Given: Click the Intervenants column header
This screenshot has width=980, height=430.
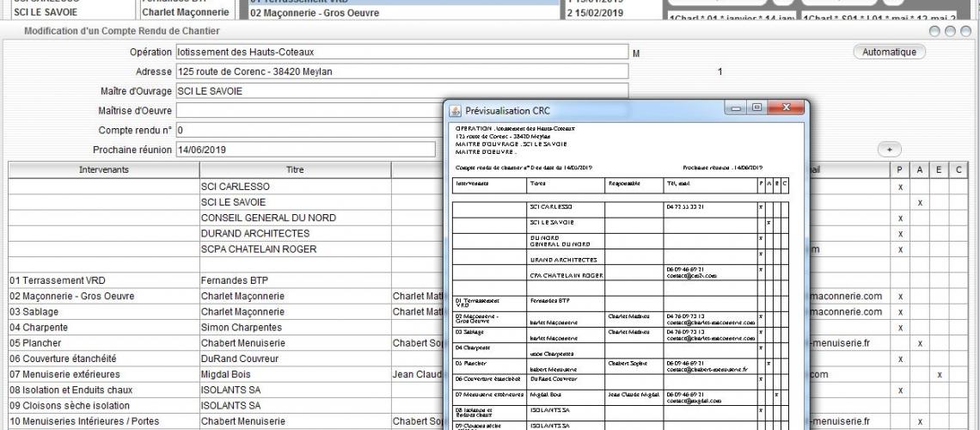Looking at the screenshot, I should 104,169.
